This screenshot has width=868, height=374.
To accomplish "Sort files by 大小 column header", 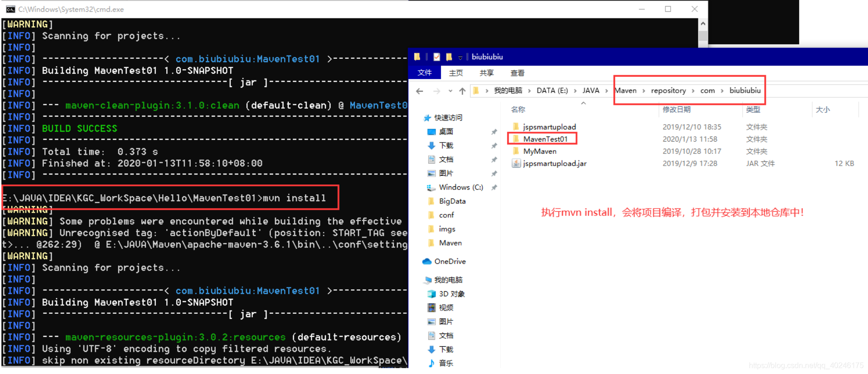I will (823, 109).
